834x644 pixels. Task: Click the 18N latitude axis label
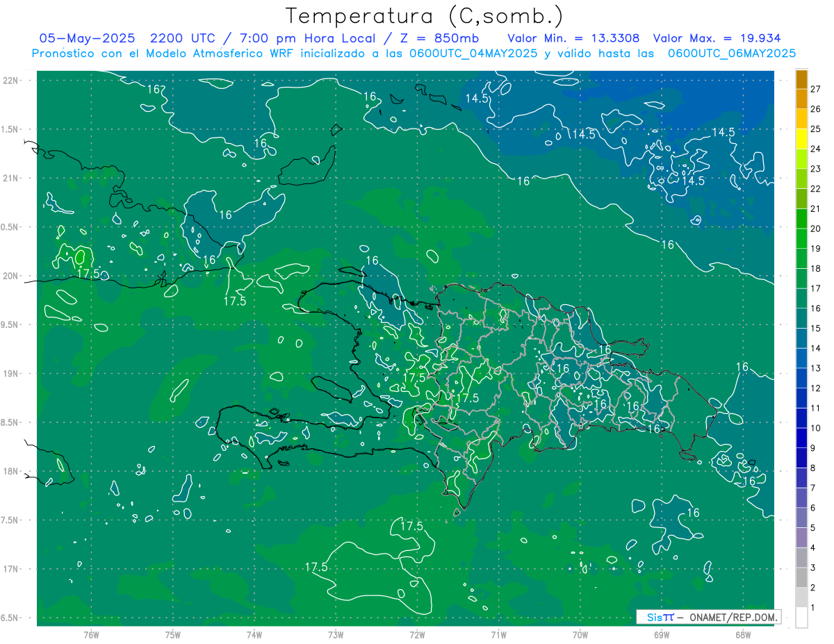click(11, 471)
